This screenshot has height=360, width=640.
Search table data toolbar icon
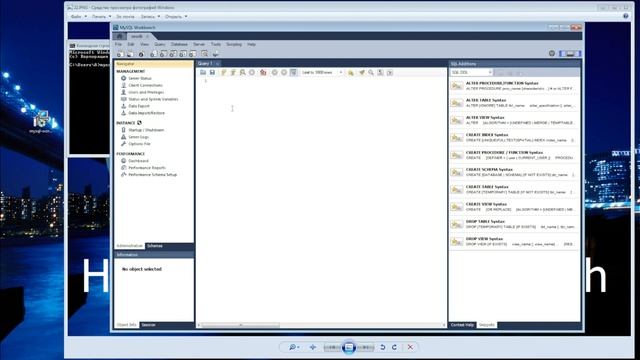coord(204,54)
